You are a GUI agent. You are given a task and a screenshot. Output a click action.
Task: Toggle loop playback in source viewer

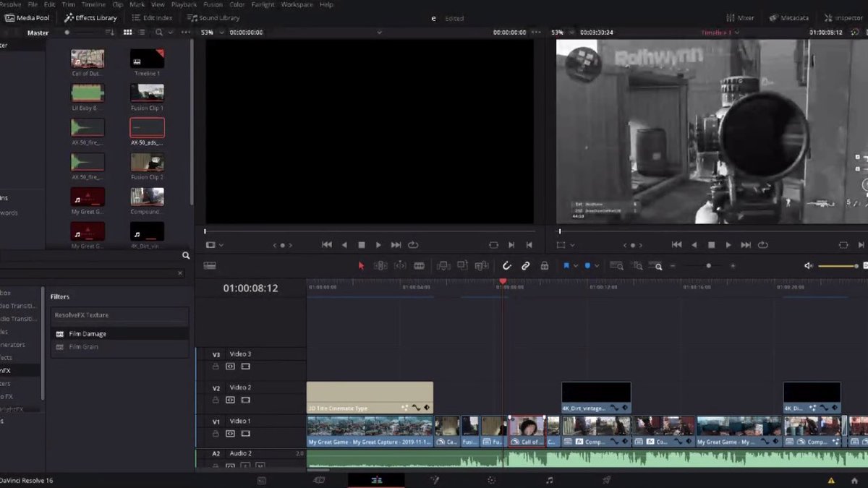[413, 245]
